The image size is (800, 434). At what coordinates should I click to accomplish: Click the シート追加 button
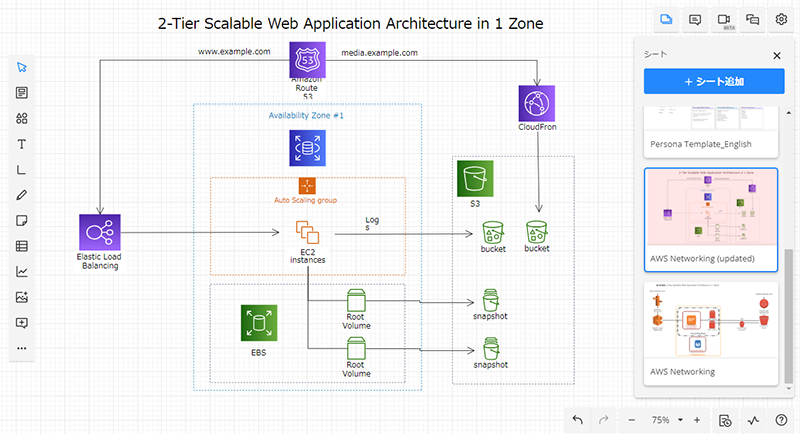click(714, 82)
